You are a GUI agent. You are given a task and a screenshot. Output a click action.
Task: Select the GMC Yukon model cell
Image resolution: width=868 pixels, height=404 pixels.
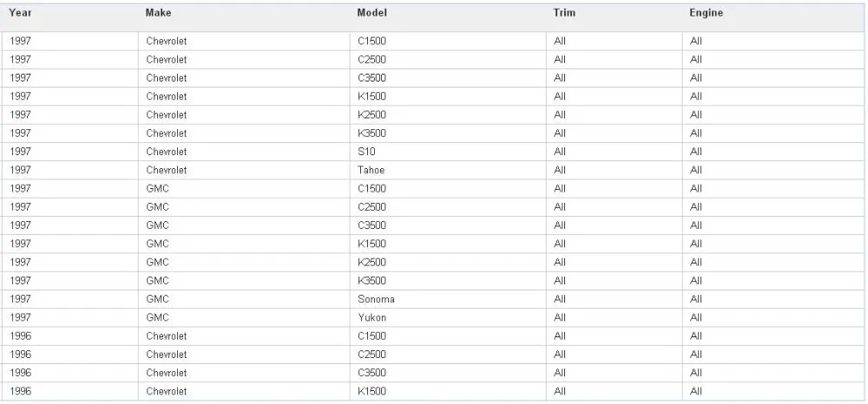[x=372, y=317]
